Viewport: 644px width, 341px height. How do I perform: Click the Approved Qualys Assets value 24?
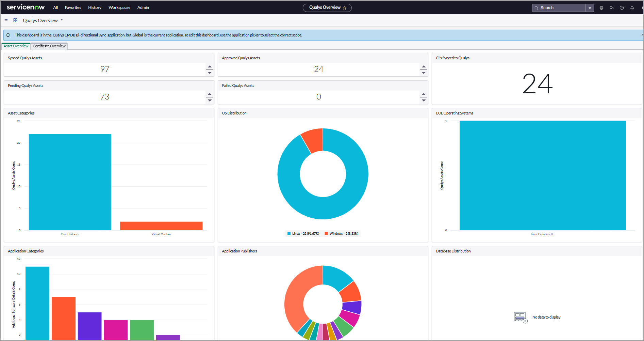319,69
